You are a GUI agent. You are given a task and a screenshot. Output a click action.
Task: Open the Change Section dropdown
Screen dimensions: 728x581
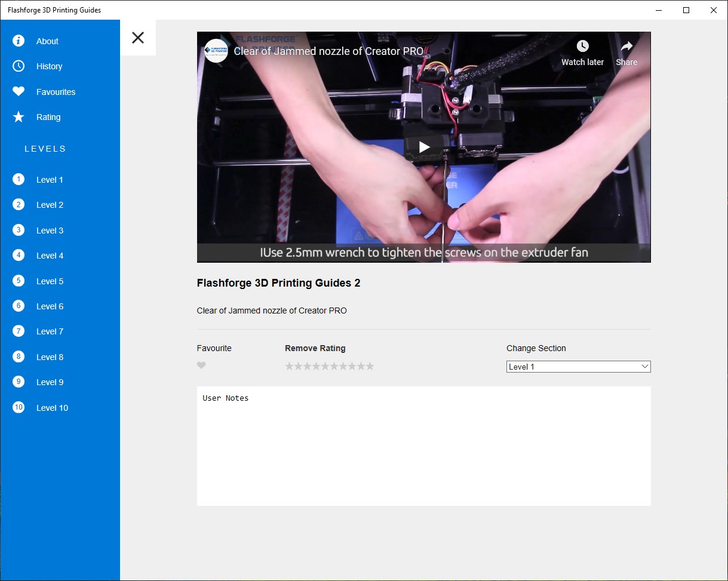579,367
